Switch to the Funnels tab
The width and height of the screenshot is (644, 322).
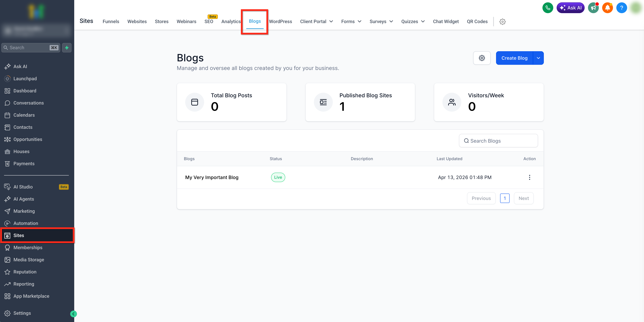click(111, 21)
